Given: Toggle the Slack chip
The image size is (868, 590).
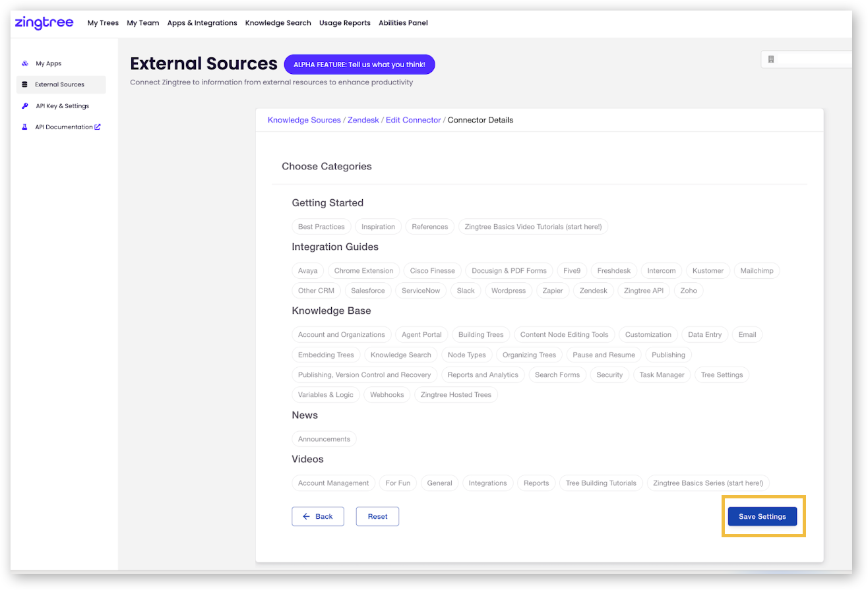Looking at the screenshot, I should tap(466, 291).
